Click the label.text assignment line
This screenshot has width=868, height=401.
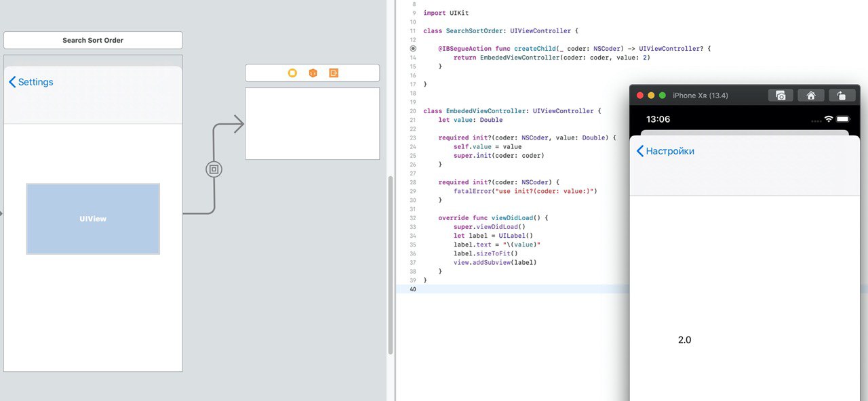pyautogui.click(x=497, y=245)
